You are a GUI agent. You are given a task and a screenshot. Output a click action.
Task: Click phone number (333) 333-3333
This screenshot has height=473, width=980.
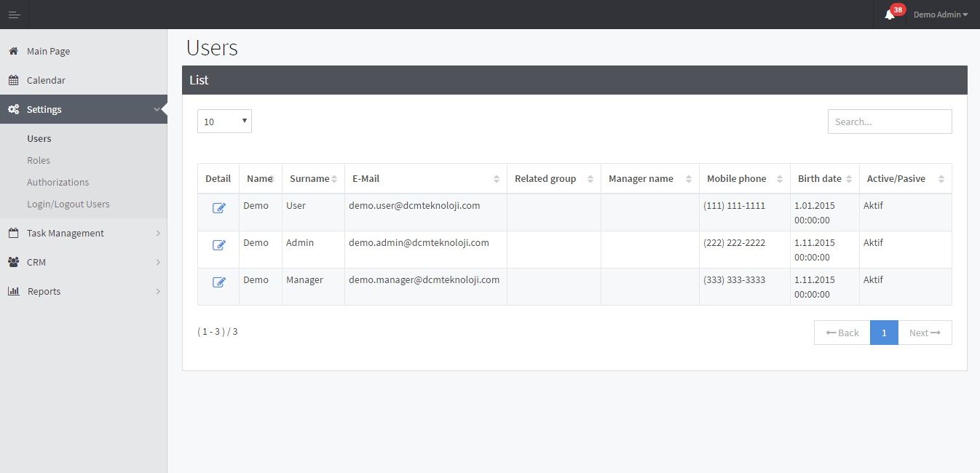click(x=734, y=279)
